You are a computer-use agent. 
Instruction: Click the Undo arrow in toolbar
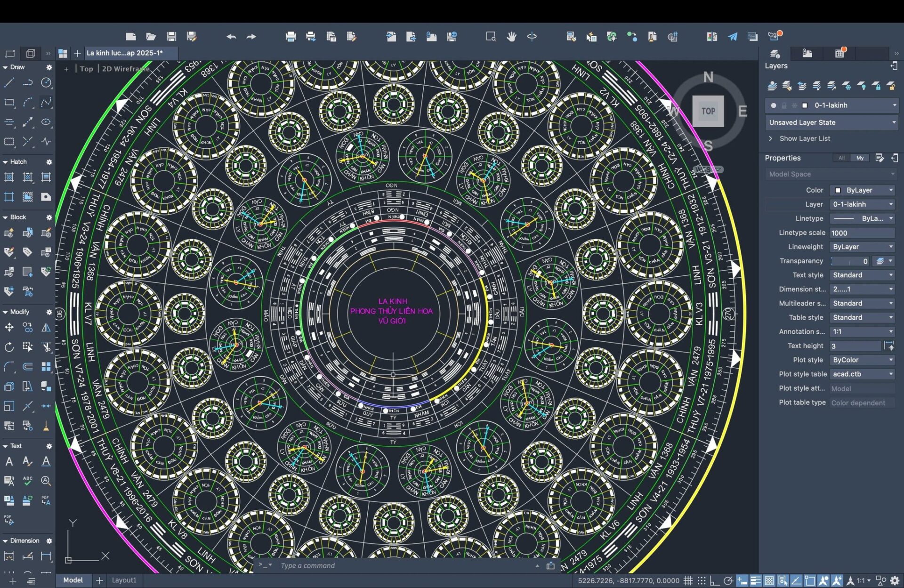(x=231, y=37)
